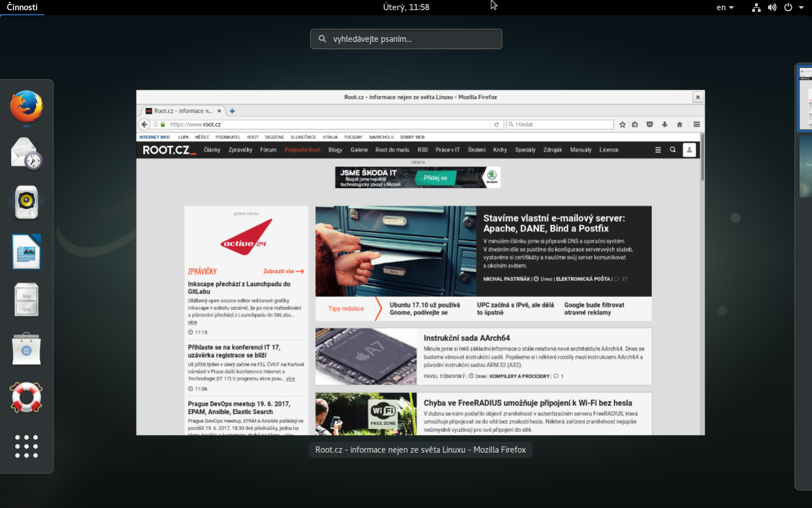
Task: Open article 'Stavíme vlastní e-mailový server'
Action: (554, 223)
